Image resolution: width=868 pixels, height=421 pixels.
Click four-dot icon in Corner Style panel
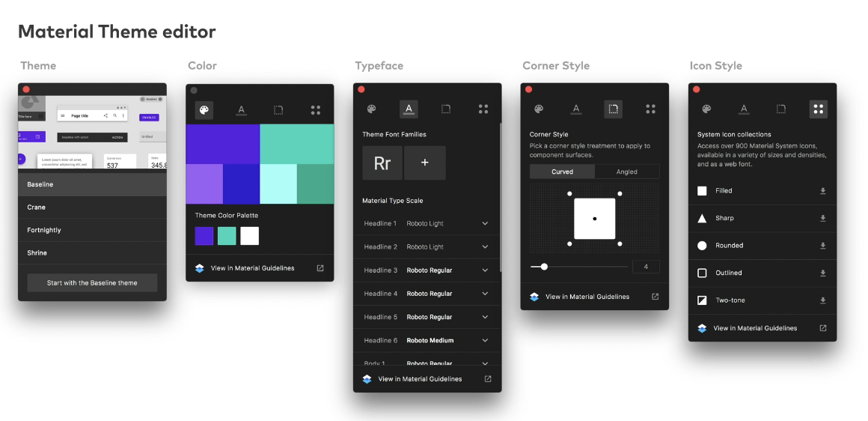click(650, 109)
